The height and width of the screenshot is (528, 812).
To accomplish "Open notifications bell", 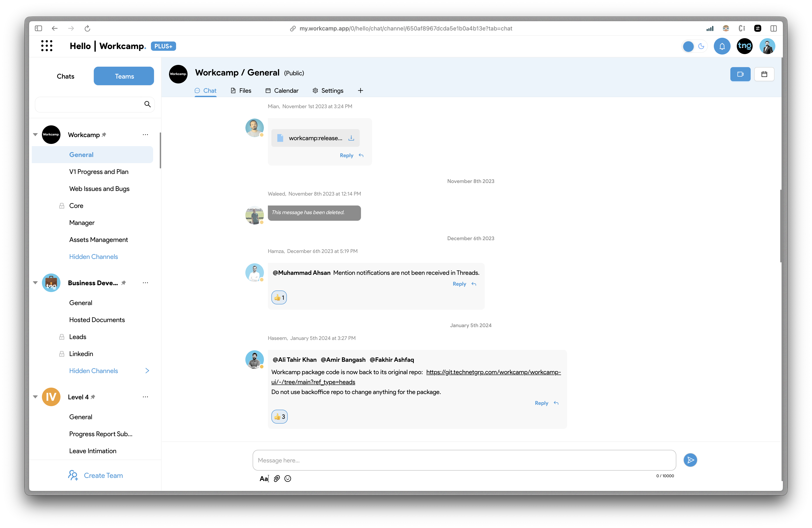I will 722,46.
